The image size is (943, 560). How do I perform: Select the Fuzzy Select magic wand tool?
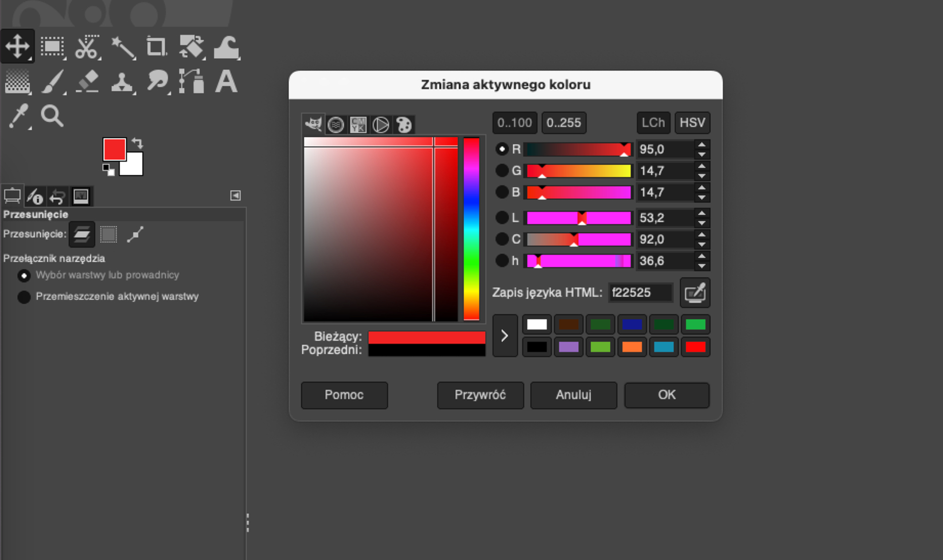[x=122, y=48]
